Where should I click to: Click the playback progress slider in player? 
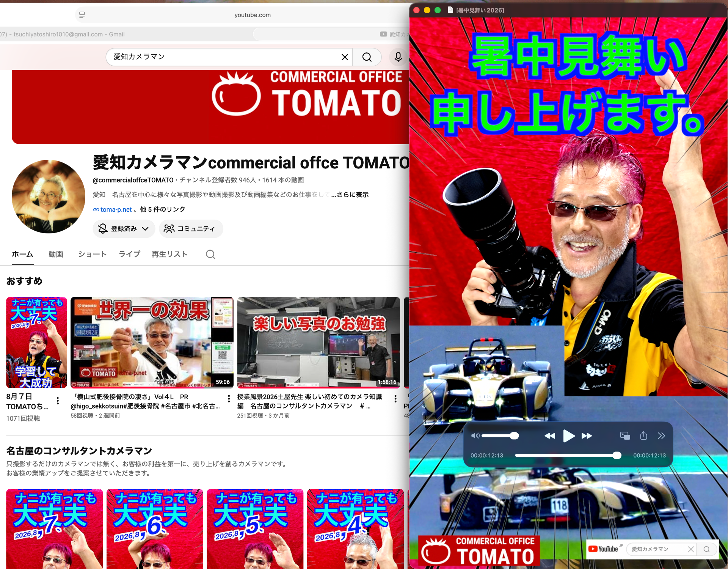(x=568, y=455)
